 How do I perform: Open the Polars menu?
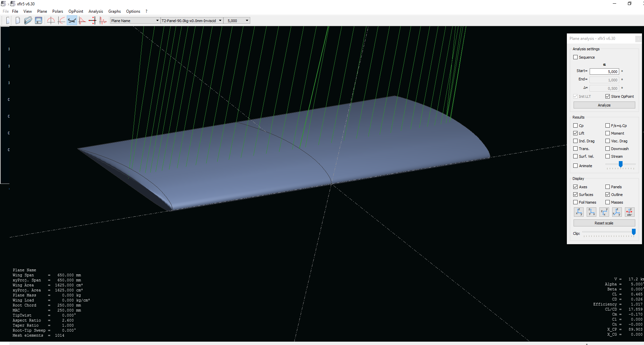pos(57,11)
